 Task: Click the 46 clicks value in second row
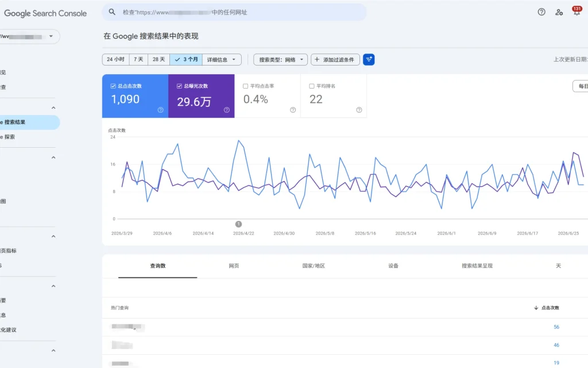(x=556, y=345)
